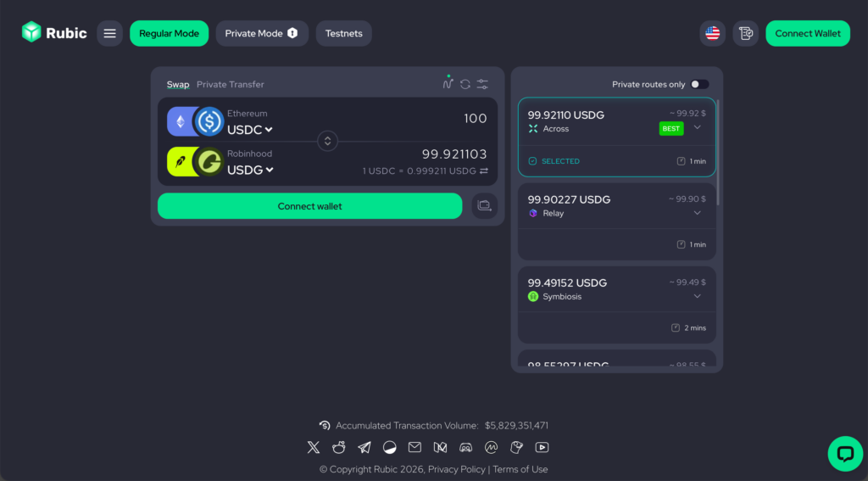Screen dimensions: 868x481
Task: Click the BEST badge on Across route
Action: click(x=671, y=129)
